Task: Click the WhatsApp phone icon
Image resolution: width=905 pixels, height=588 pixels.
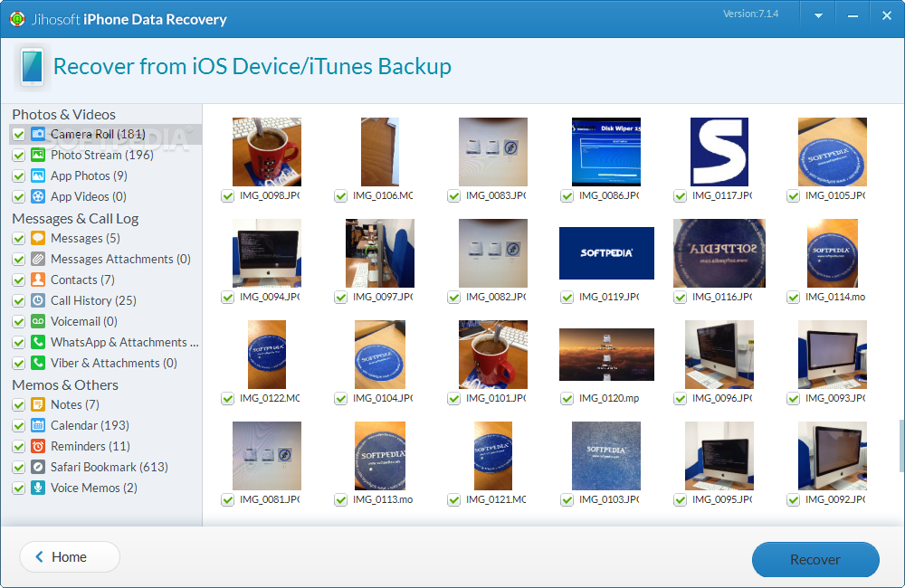Action: click(x=38, y=342)
